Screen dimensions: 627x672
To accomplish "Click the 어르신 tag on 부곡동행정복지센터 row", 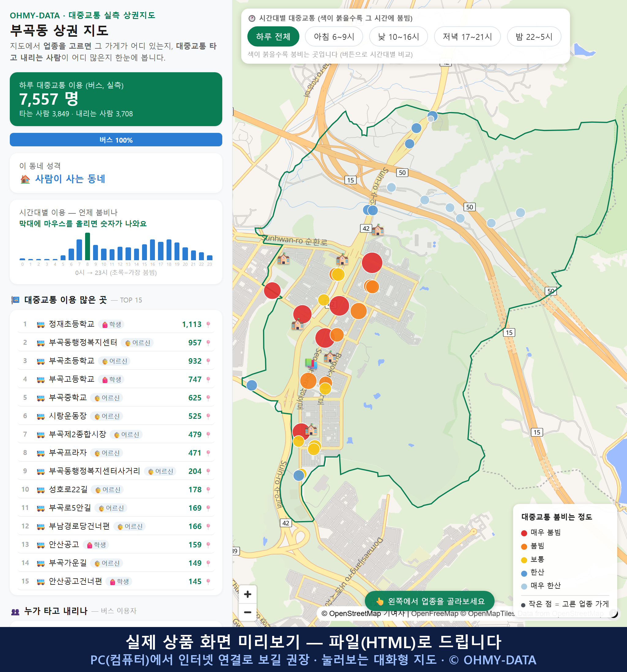I will pos(137,343).
